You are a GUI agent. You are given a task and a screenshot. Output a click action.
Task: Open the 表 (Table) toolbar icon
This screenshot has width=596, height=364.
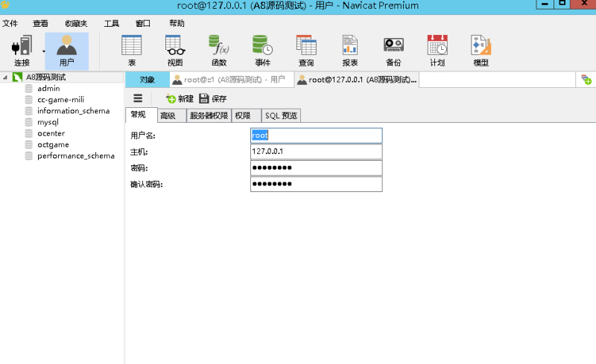(132, 51)
